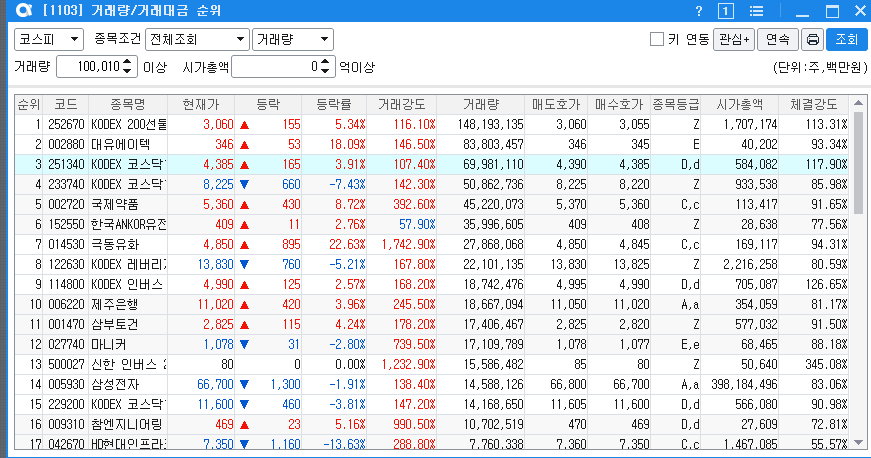871x458 pixels.
Task: Select the 마니커 stock name
Action: 109,344
